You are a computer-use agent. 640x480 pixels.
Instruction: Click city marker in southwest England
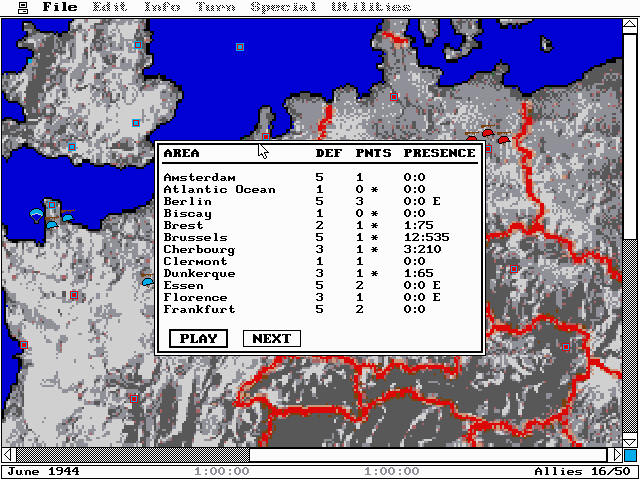tap(72, 147)
